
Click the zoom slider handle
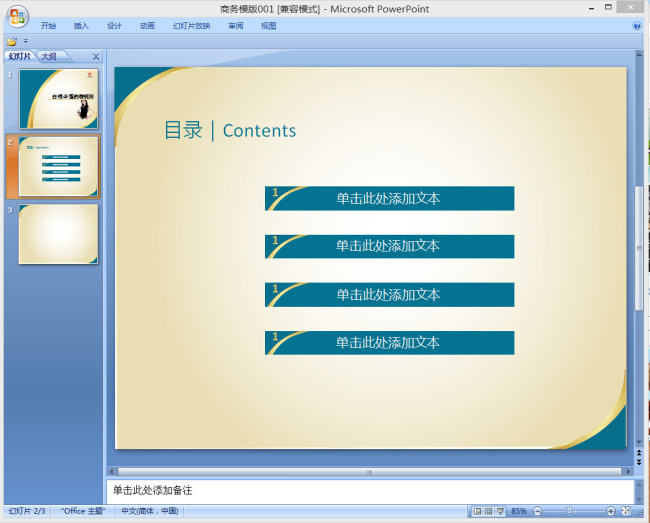[570, 511]
